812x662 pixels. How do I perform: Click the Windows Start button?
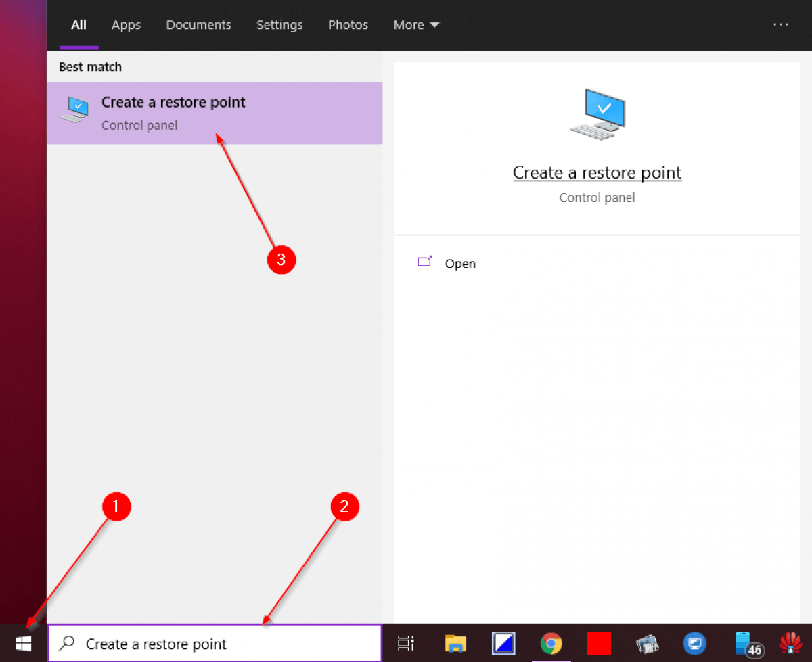[23, 644]
